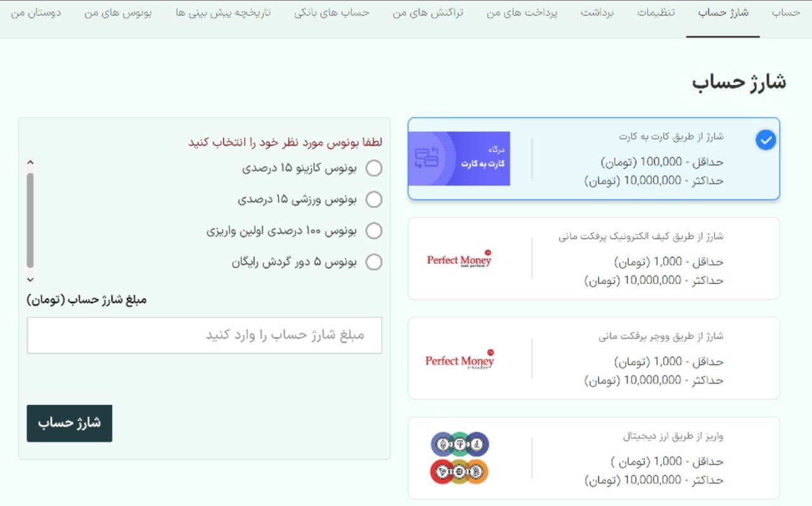Select the 15 percent sports bonus
The width and height of the screenshot is (812, 506).
pyautogui.click(x=374, y=200)
